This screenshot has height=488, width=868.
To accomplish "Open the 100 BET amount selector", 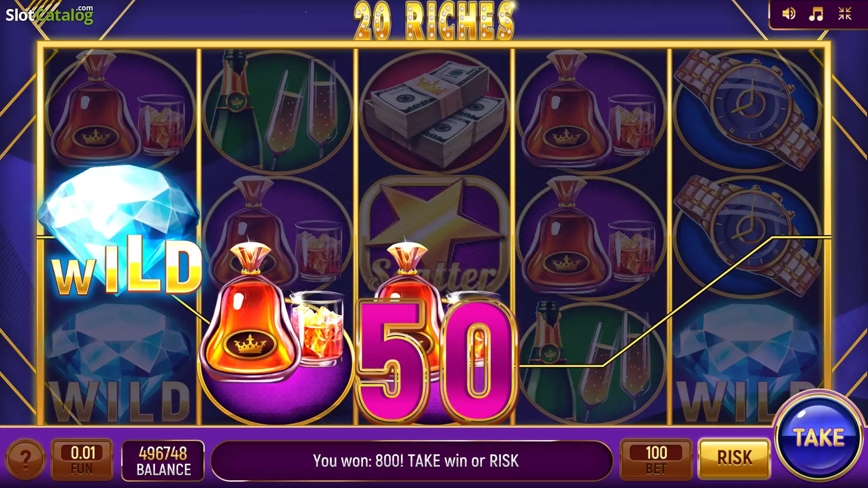I will (x=656, y=460).
